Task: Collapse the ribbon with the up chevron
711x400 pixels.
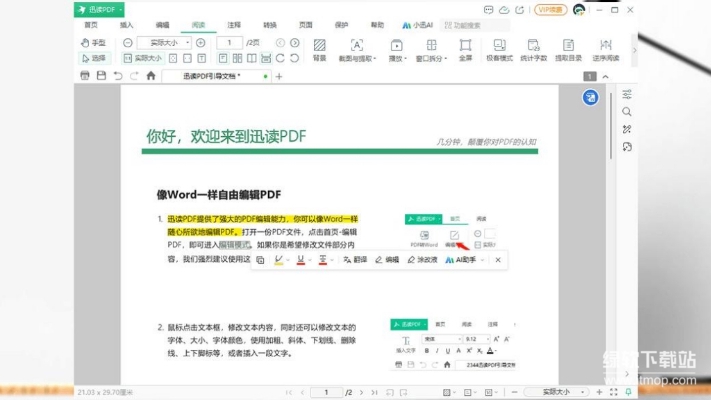Action: [x=605, y=77]
